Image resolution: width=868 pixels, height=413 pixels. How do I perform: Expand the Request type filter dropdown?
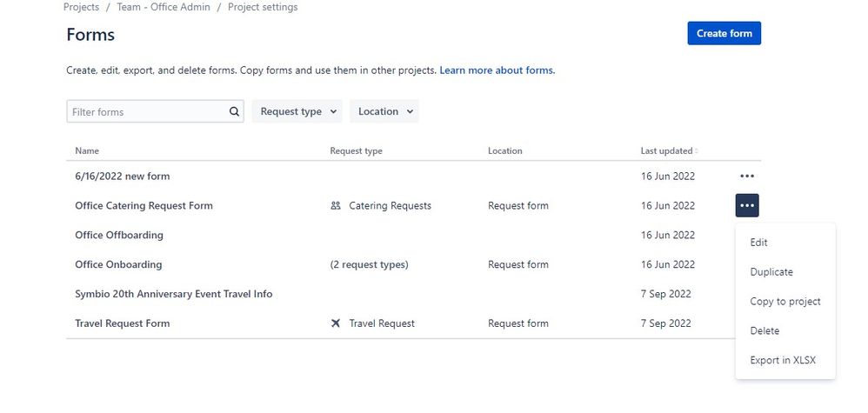click(x=297, y=112)
